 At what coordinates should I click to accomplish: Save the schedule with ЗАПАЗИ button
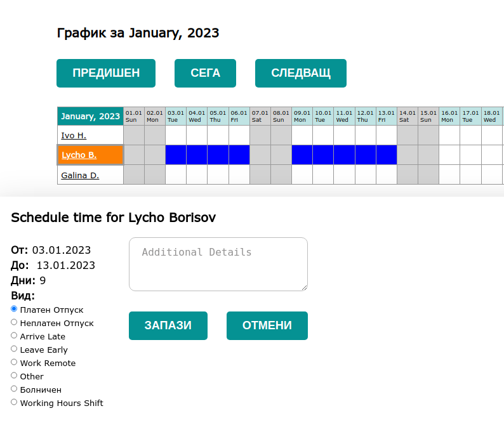click(168, 325)
